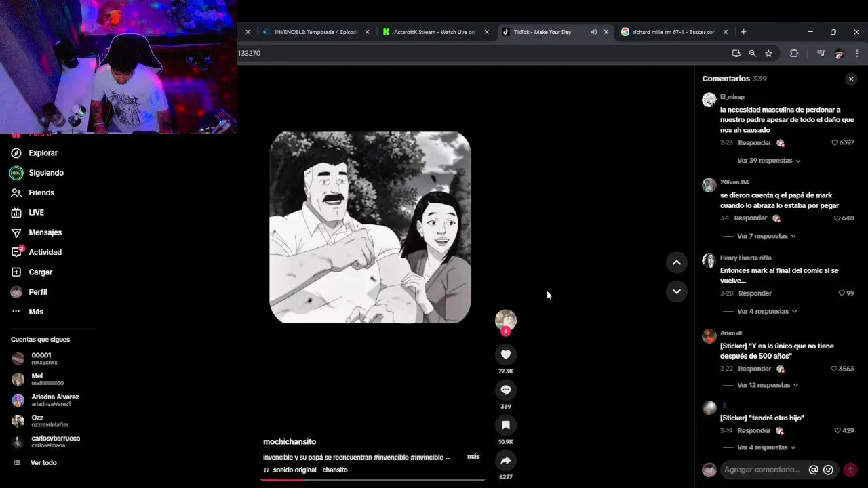
Task: Mute the TikTok tab audio icon
Action: click(594, 32)
